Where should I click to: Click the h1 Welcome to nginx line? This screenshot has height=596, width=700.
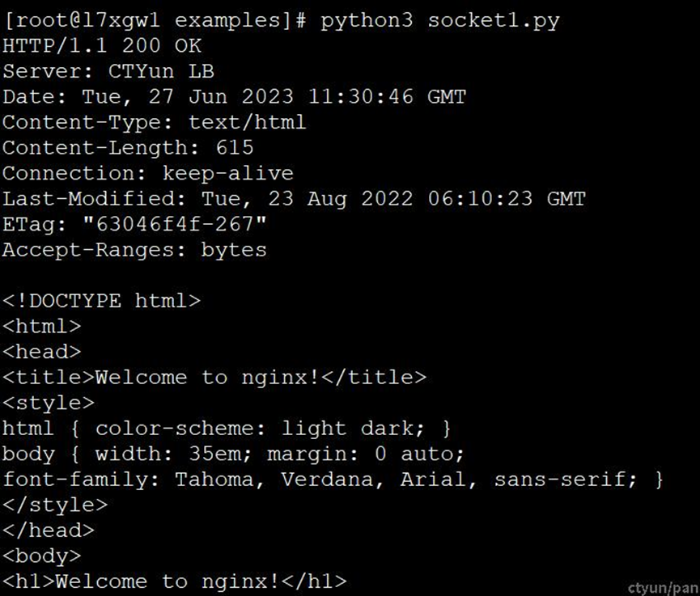click(x=175, y=581)
